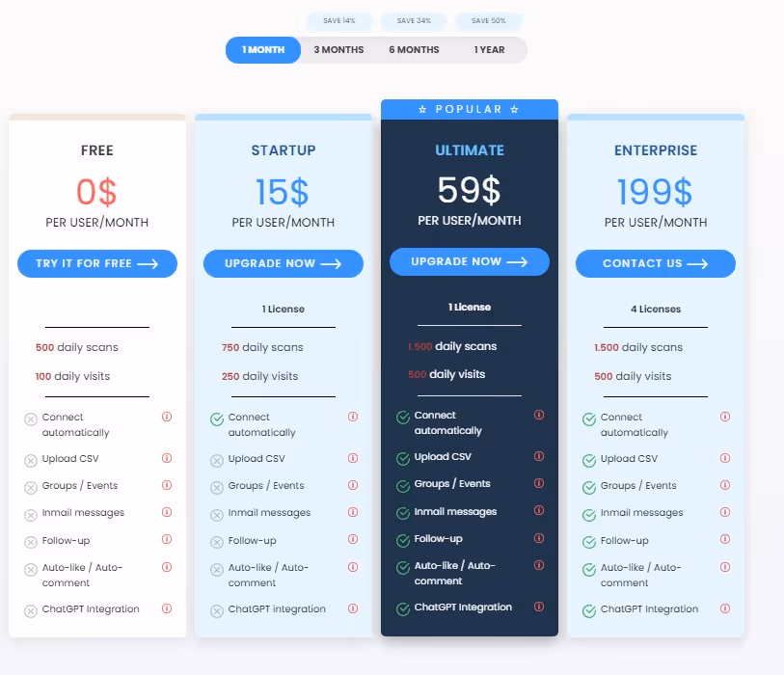The image size is (784, 675).
Task: Click the Save 50% badge
Action: tap(487, 20)
